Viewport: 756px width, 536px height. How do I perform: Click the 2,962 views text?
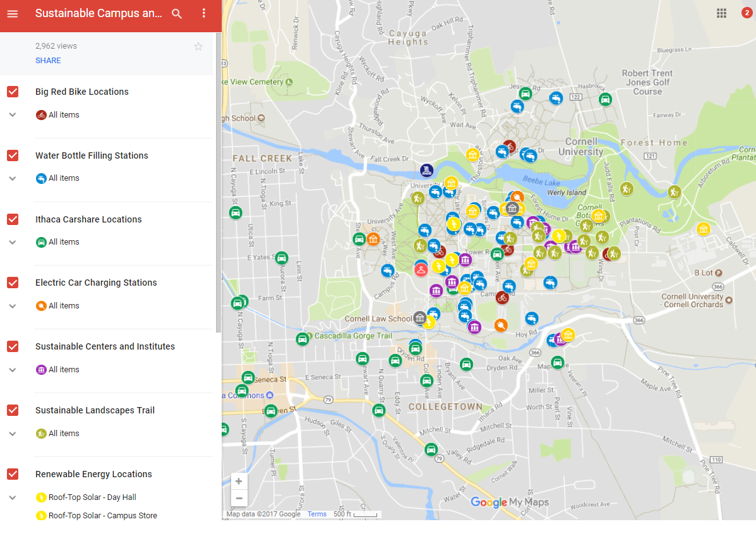tap(56, 46)
